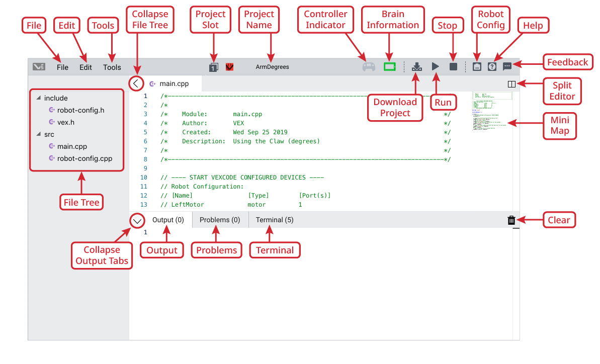Collapse the Output Tabs panel
600x364 pixels.
(x=137, y=220)
